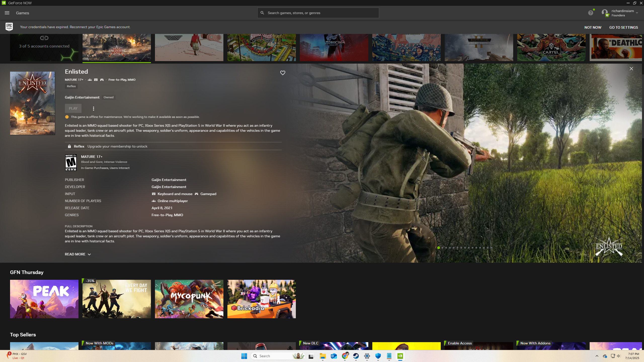
Task: Select first screenshot carousel dot
Action: tap(438, 248)
